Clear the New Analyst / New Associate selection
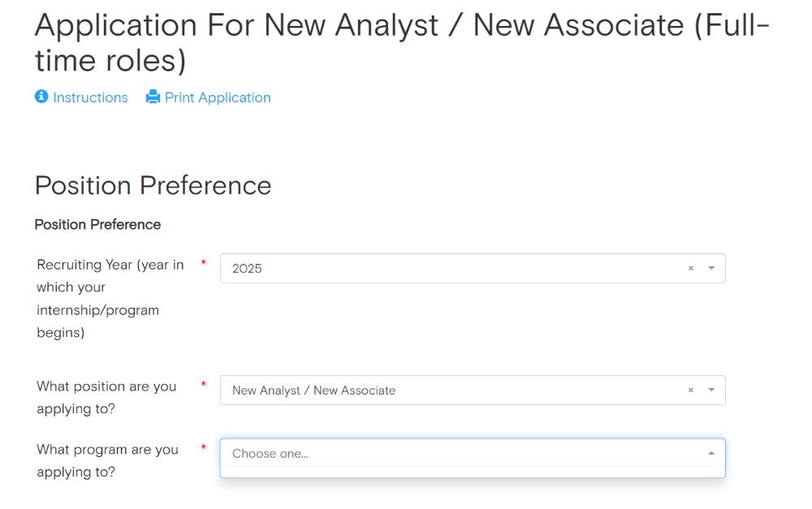 click(x=690, y=390)
